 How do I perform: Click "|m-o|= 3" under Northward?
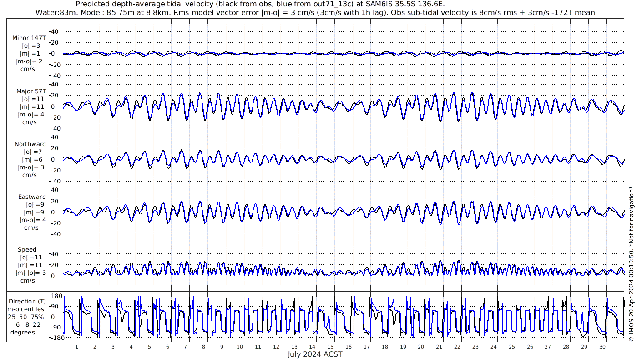point(31,167)
